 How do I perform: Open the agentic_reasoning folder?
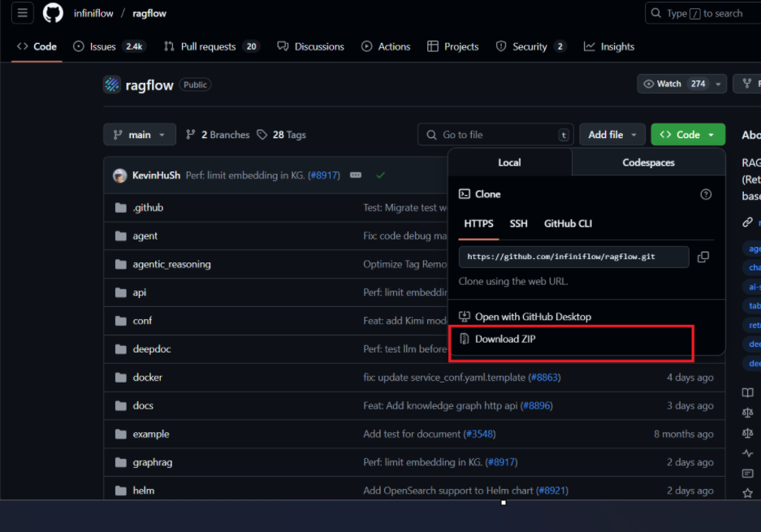(172, 264)
